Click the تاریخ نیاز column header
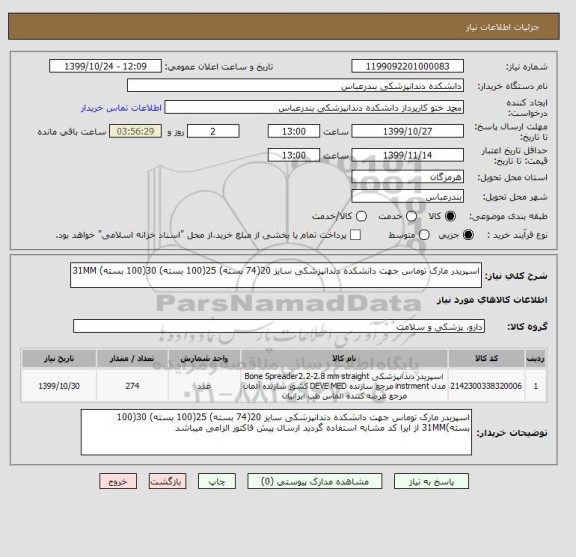Screen dimensions: 576x557 point(59,359)
